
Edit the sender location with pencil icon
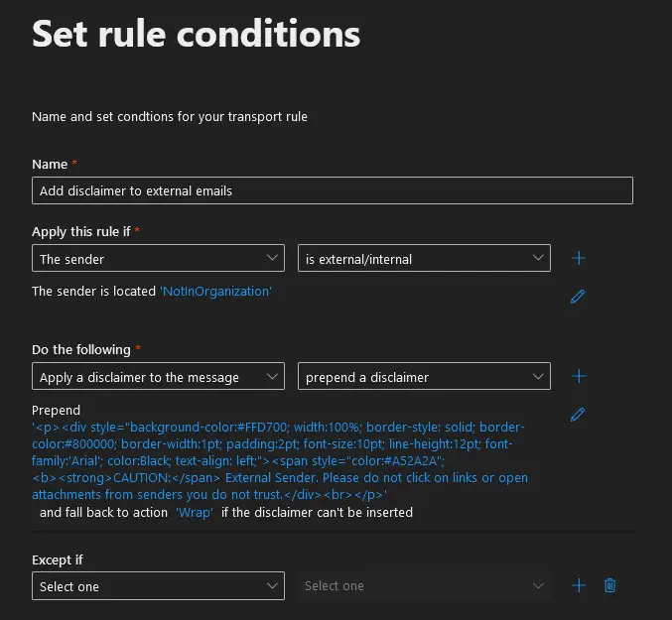pos(578,296)
